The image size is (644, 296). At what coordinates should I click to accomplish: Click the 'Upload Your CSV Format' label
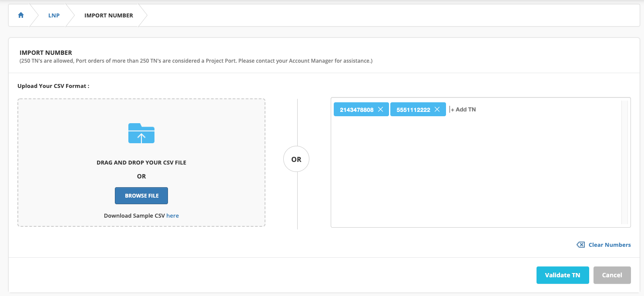click(x=53, y=86)
